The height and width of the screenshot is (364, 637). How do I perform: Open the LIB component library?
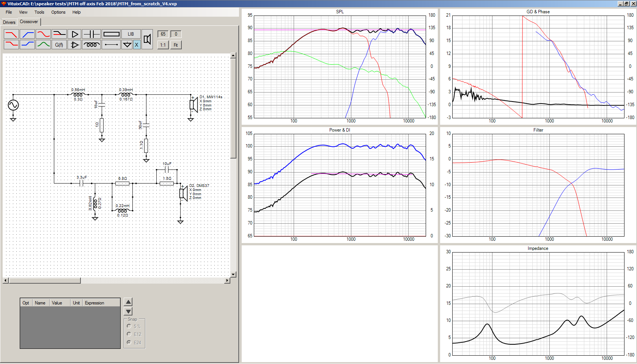click(x=131, y=34)
